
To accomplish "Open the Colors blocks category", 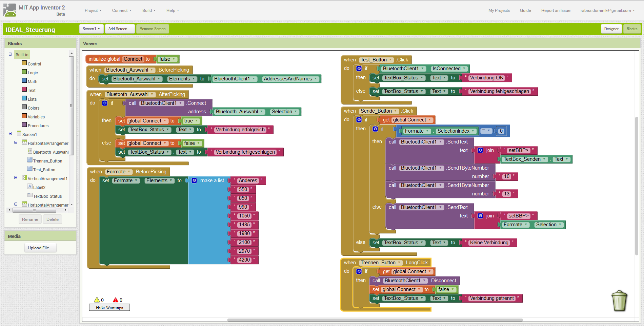I will click(x=34, y=108).
